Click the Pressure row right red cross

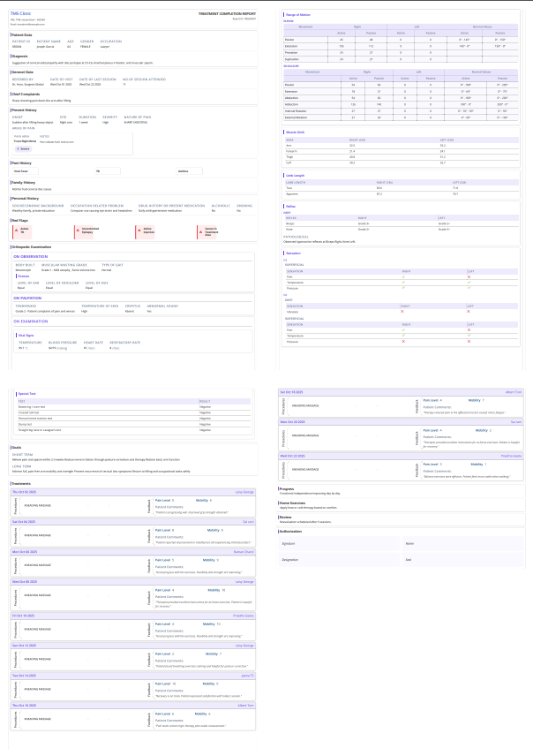point(403,342)
